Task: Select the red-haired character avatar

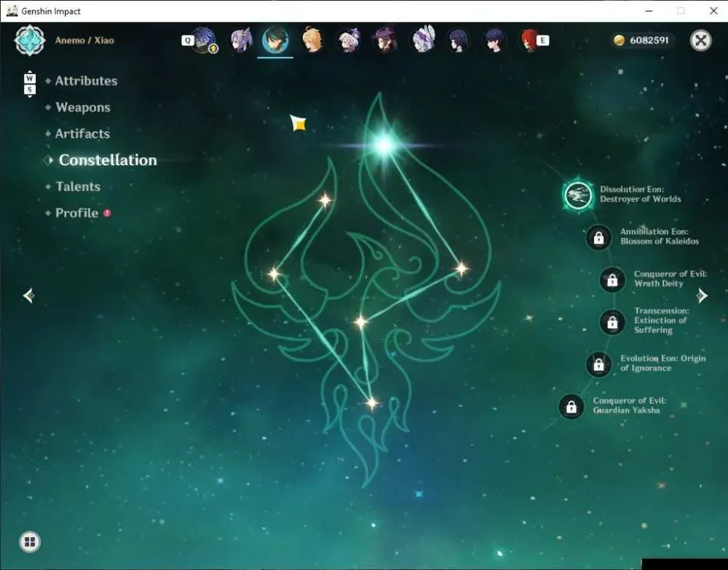Action: [529, 40]
